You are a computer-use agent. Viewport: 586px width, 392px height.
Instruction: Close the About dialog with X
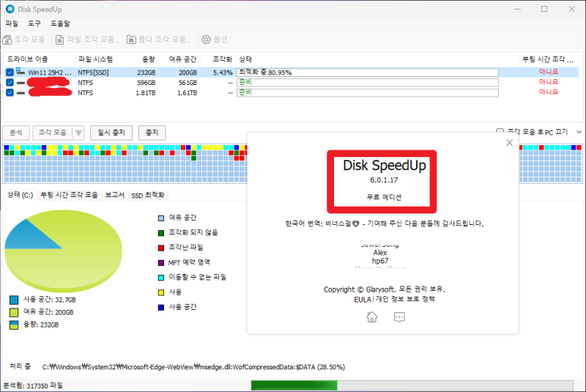(x=509, y=143)
